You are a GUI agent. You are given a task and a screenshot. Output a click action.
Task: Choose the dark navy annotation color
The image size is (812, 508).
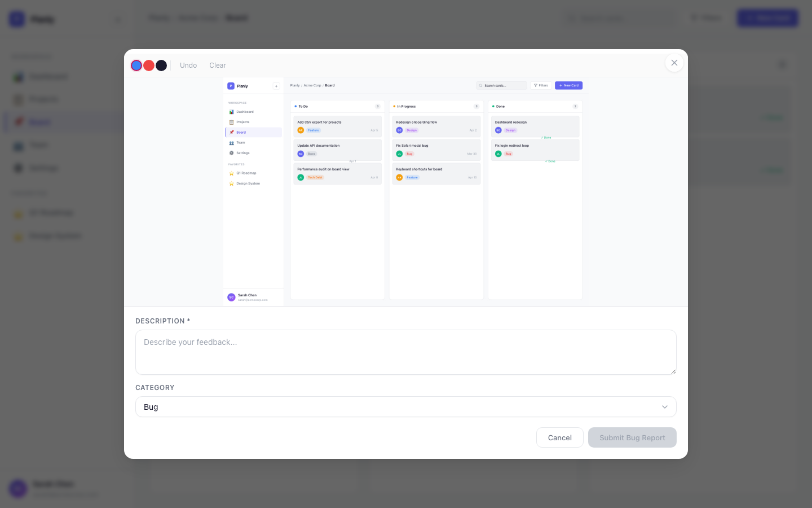pos(161,65)
